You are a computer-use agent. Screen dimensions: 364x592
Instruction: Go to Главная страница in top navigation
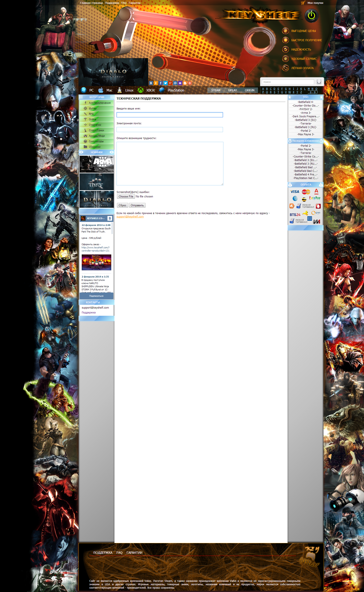91,3
